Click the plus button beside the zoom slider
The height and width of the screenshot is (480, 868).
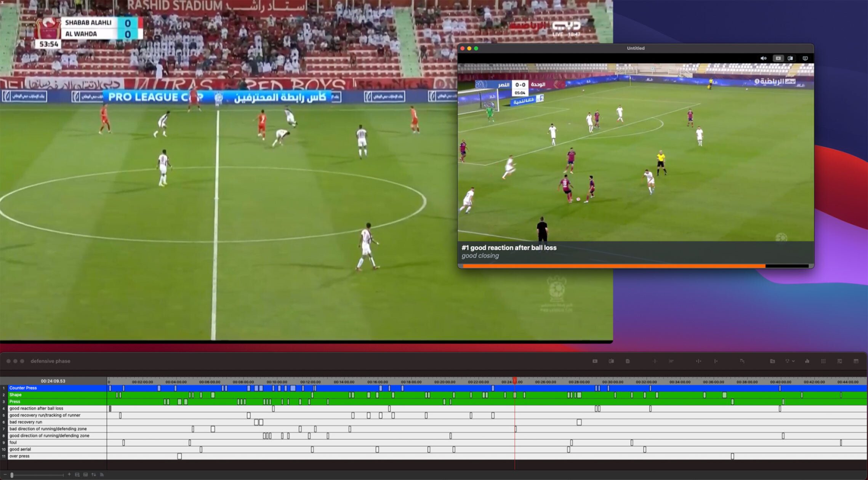click(x=69, y=475)
